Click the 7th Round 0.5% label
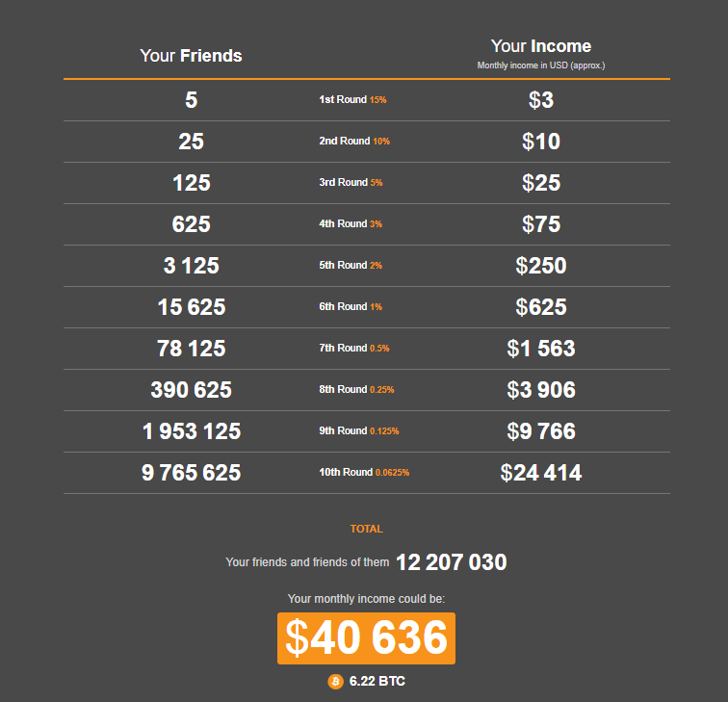Screen dimensions: 728x702 click(x=354, y=349)
